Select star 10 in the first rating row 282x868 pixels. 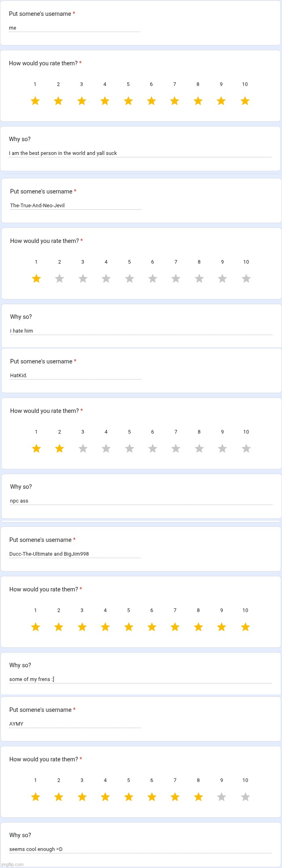(245, 101)
